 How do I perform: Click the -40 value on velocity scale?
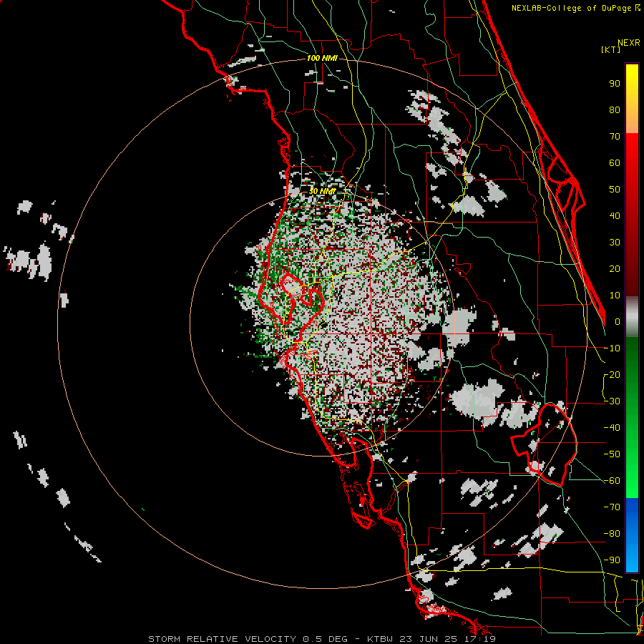point(612,428)
